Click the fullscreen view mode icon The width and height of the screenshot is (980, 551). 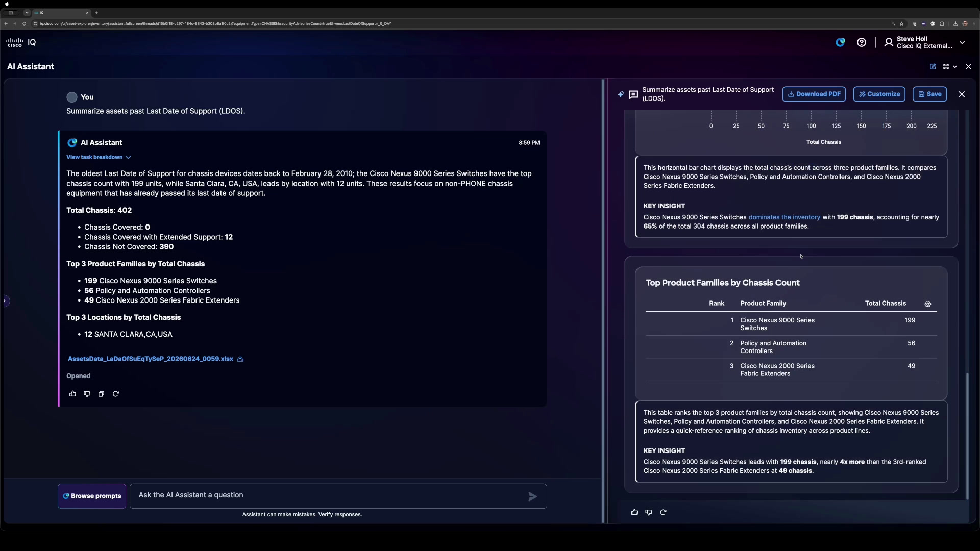(946, 67)
